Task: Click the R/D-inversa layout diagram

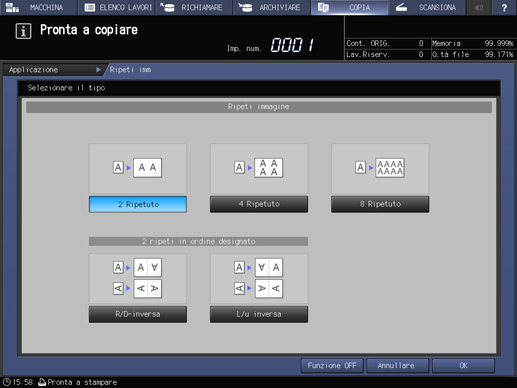Action: pos(138,278)
